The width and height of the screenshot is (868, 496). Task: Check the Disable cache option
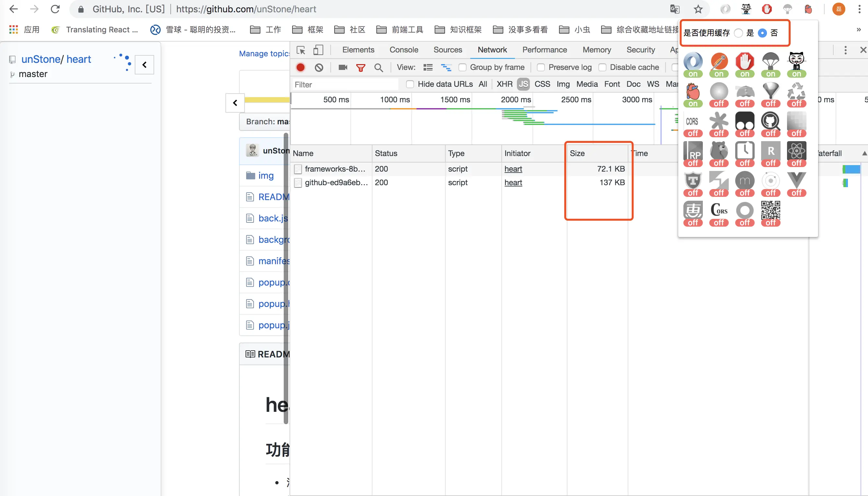[602, 67]
